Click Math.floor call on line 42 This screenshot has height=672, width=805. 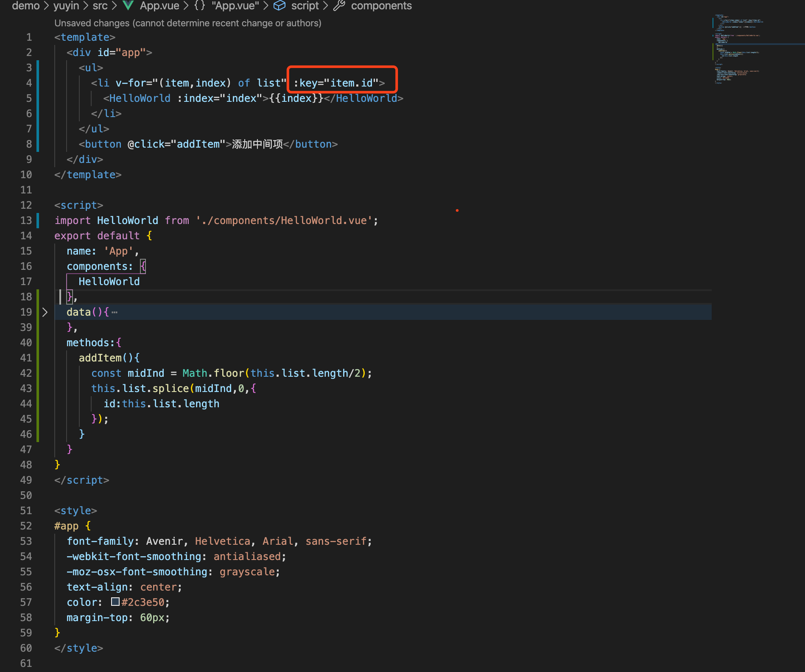click(x=213, y=373)
